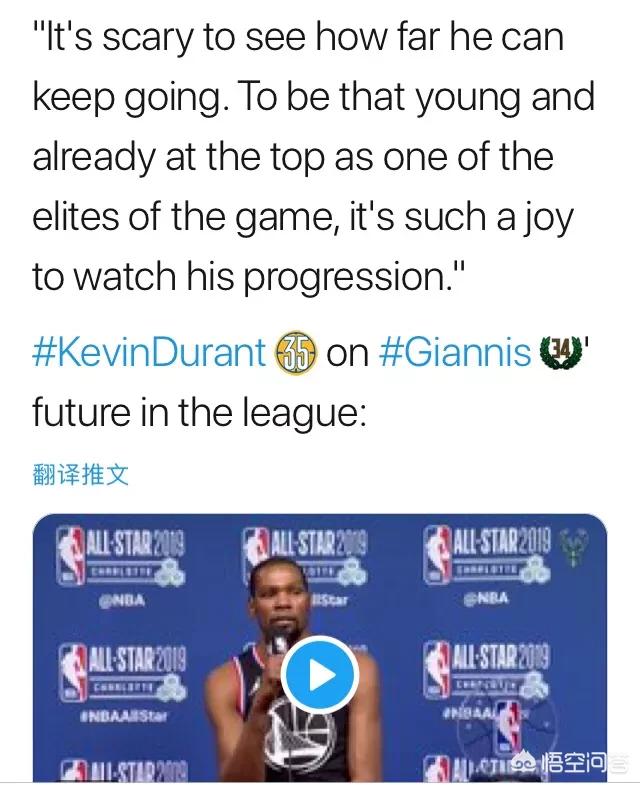Screen dimensions: 640x785
Task: Click the @NBA text under the top-left logo
Action: pyautogui.click(x=122, y=600)
